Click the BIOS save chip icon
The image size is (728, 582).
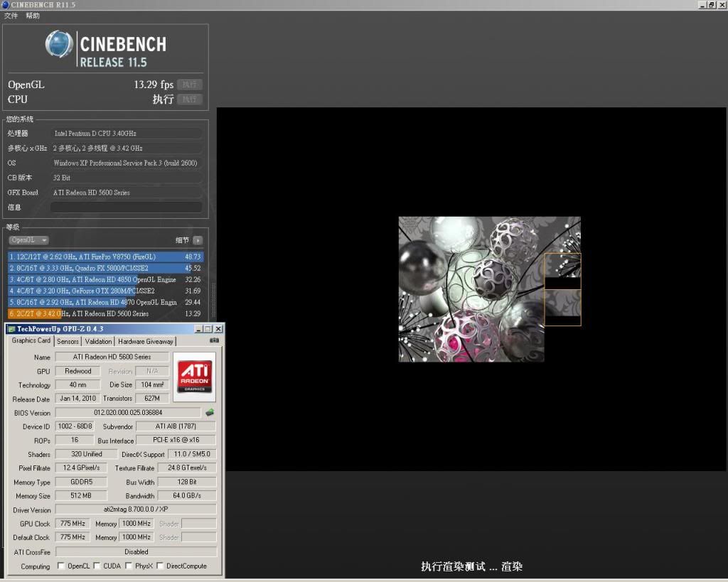[x=210, y=413]
